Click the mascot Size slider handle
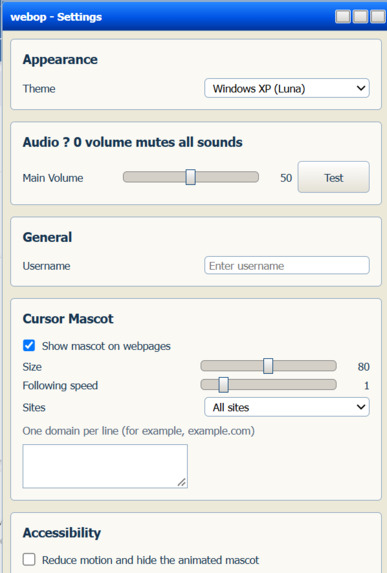 click(x=268, y=366)
